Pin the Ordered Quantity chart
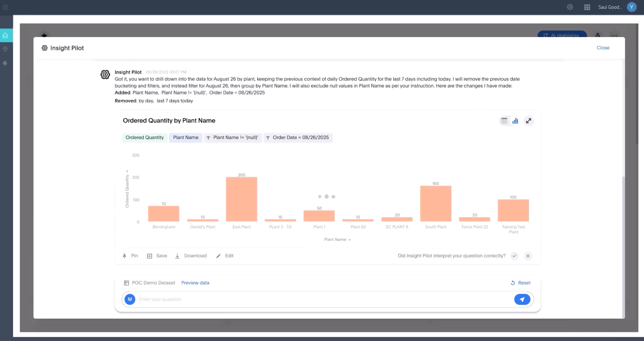 (130, 256)
